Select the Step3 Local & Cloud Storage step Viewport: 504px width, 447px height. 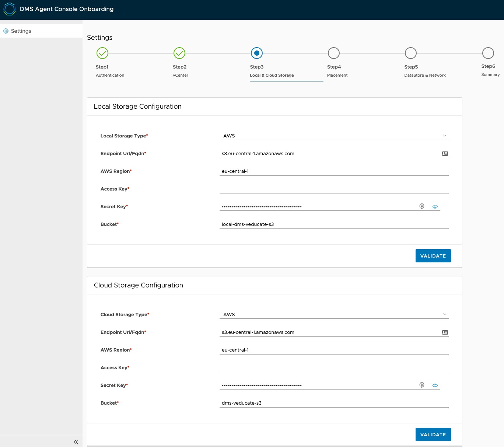[x=257, y=53]
